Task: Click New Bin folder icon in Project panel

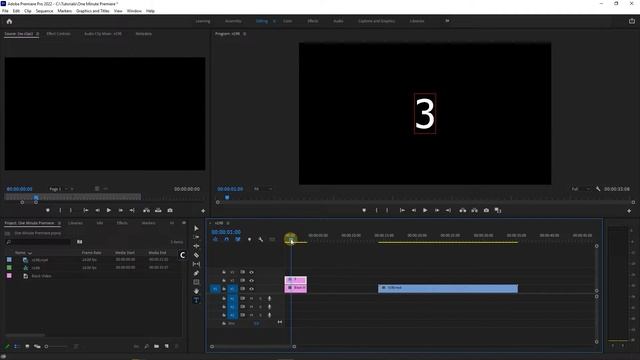Action: click(x=157, y=346)
